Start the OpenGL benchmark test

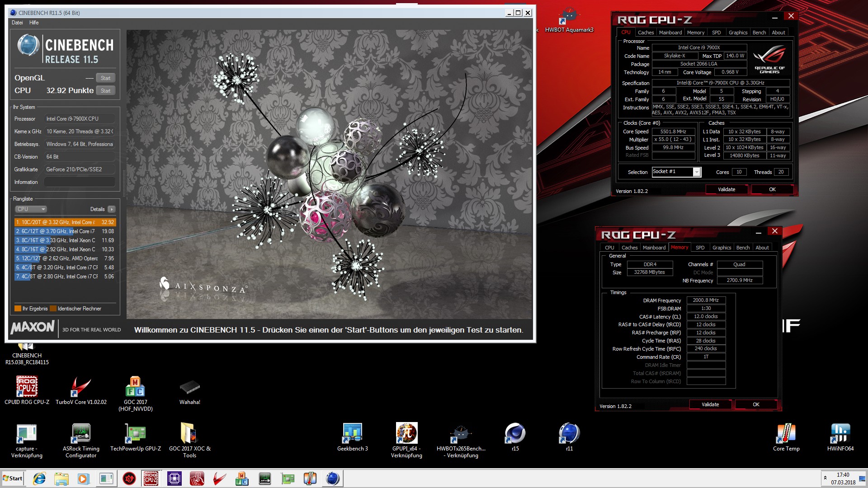[x=106, y=78]
